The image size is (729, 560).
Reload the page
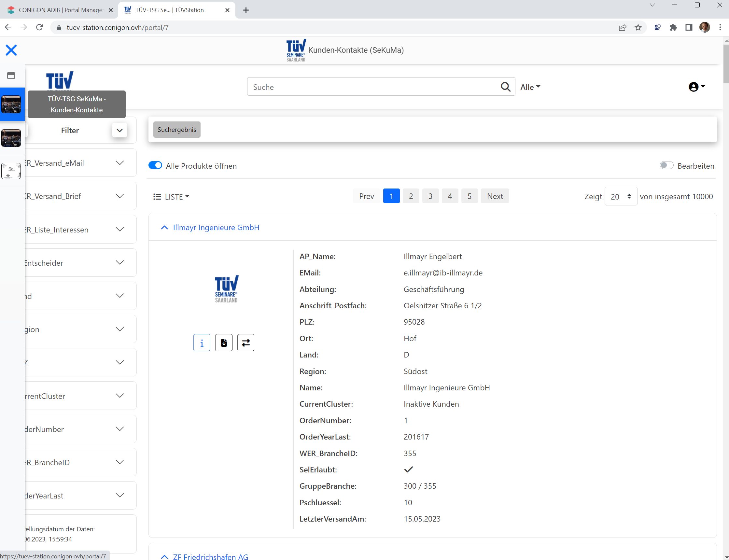coord(40,27)
